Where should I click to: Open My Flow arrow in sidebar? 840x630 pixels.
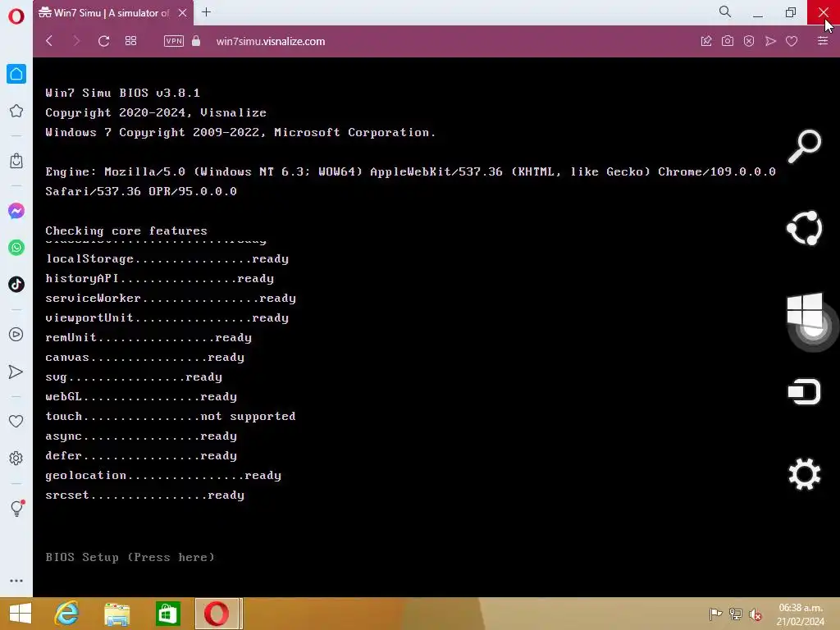coord(16,372)
